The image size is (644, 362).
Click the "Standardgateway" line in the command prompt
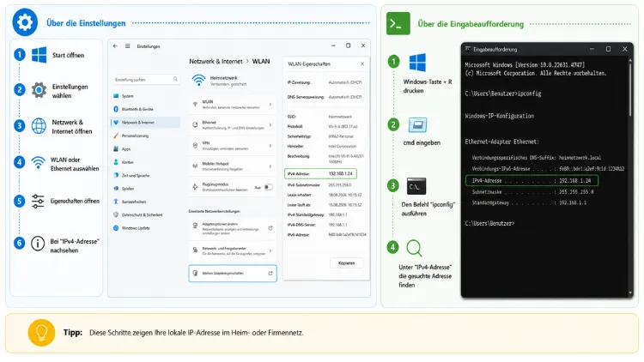529,202
